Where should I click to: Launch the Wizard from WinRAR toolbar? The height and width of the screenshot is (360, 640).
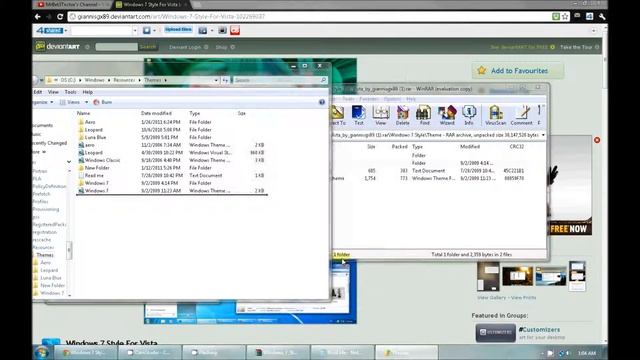pyautogui.click(x=447, y=115)
